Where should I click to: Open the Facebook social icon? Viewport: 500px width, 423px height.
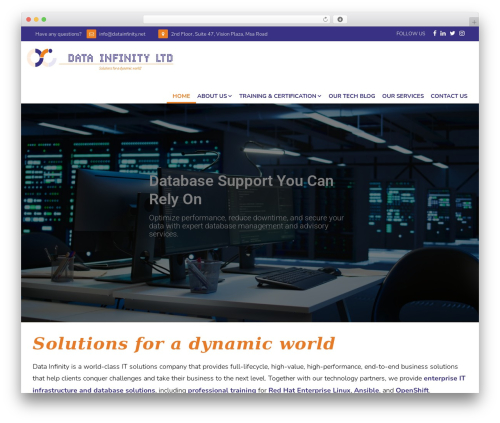tap(435, 33)
